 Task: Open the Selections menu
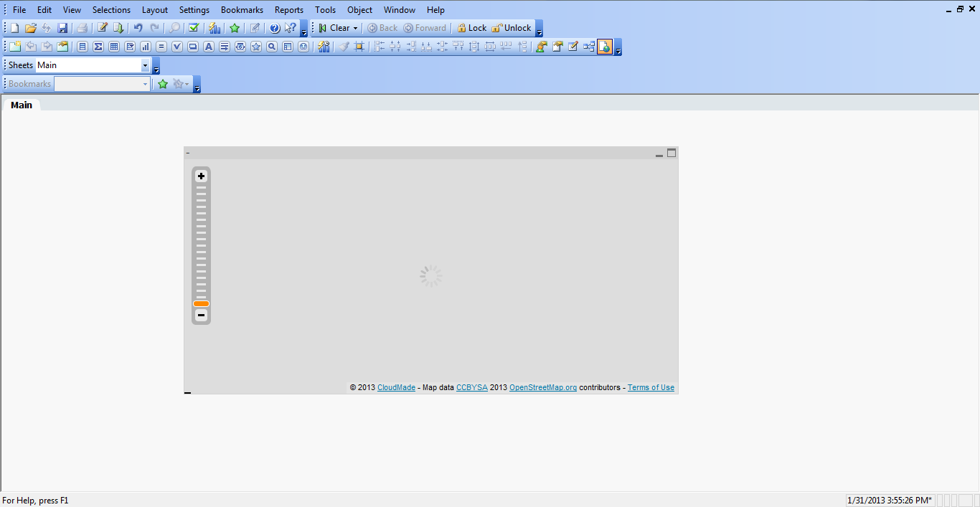pyautogui.click(x=111, y=10)
